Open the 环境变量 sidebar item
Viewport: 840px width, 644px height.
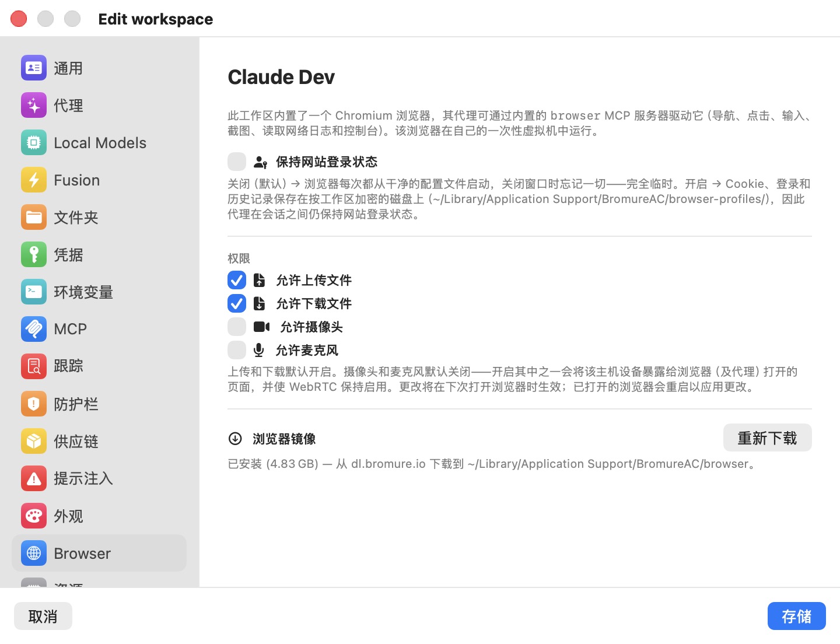[99, 292]
